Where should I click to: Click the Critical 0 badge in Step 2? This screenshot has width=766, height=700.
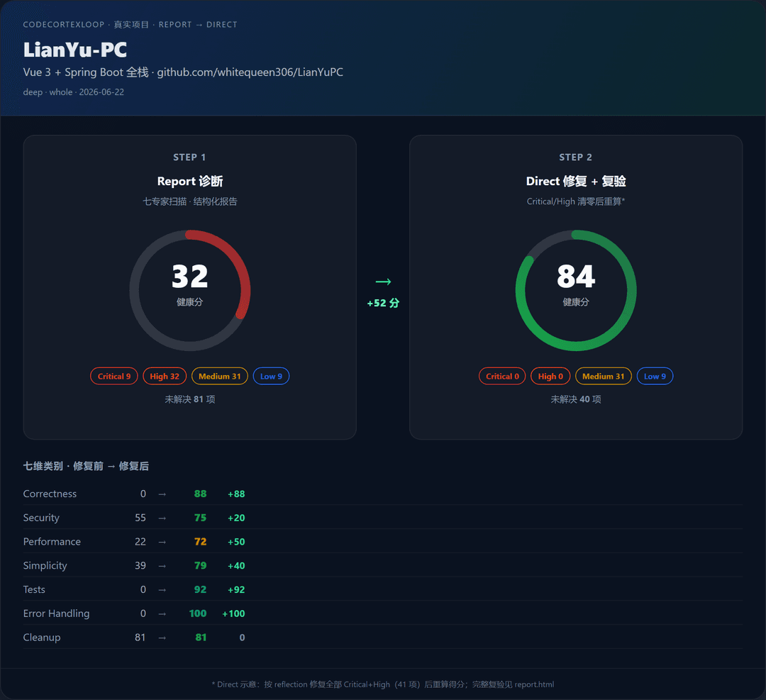502,376
